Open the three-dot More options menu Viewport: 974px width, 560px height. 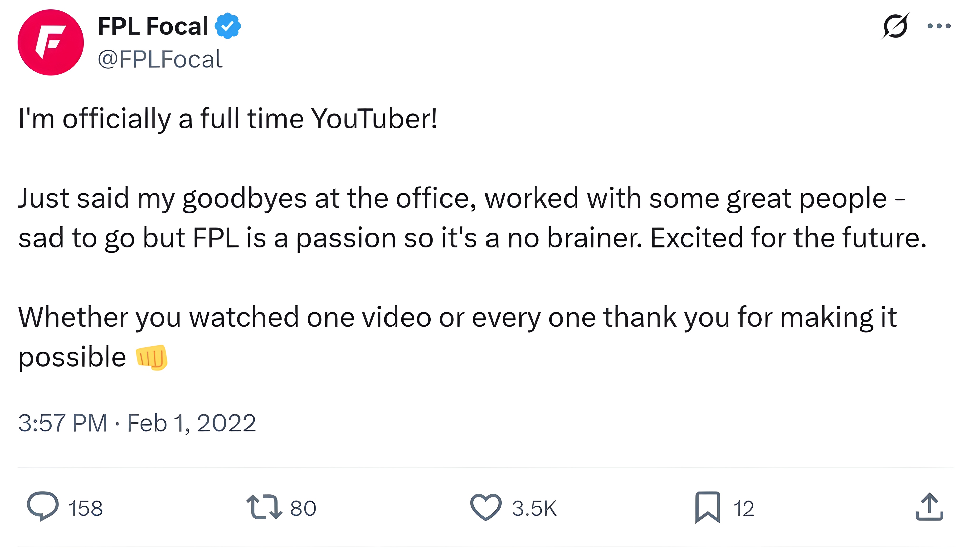tap(939, 26)
